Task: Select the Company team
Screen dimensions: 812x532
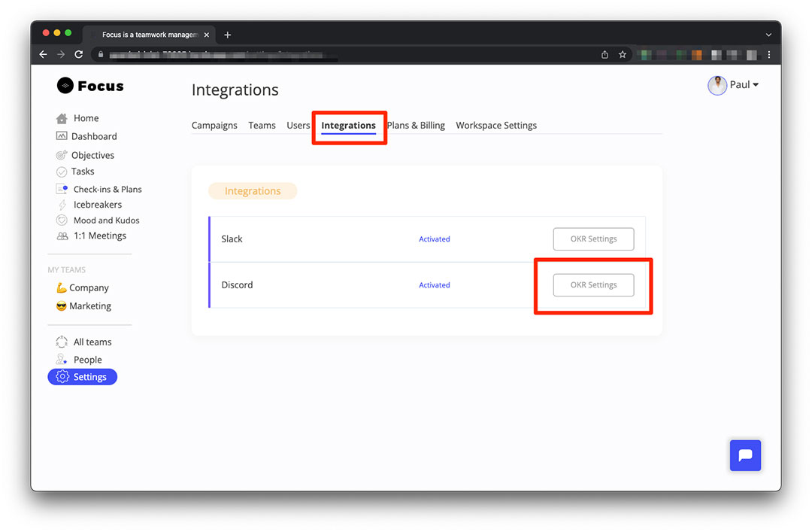Action: tap(89, 287)
